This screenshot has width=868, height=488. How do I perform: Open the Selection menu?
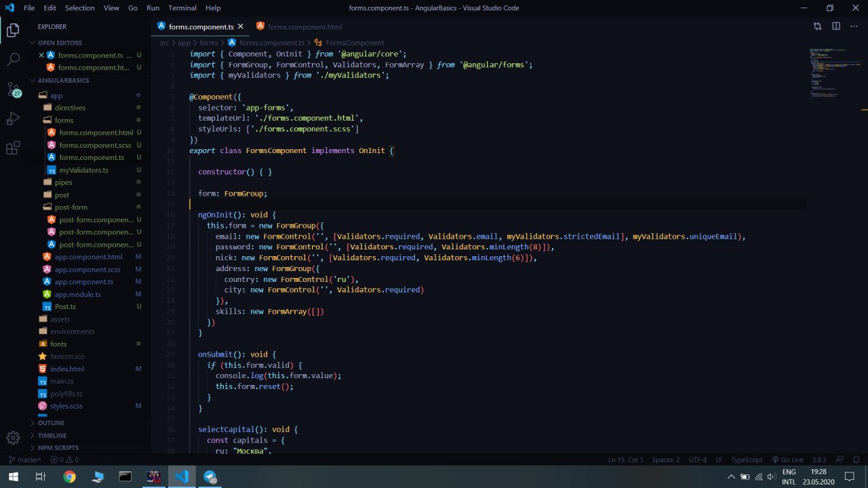tap(80, 8)
